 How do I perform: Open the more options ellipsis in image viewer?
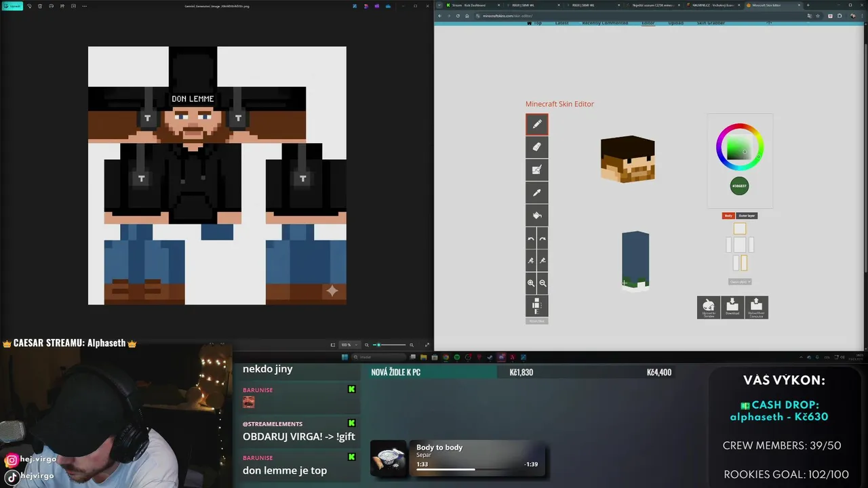(x=84, y=6)
